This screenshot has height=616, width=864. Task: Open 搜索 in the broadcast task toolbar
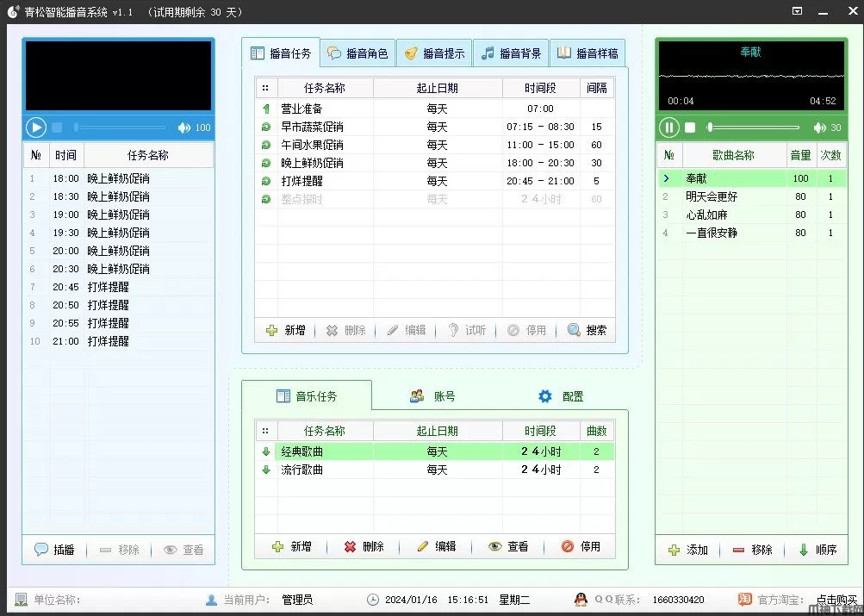pyautogui.click(x=587, y=330)
